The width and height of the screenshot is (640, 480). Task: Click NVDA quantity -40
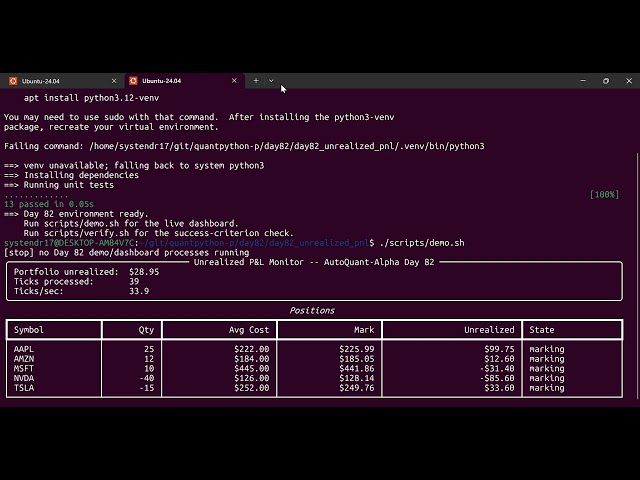[147, 378]
